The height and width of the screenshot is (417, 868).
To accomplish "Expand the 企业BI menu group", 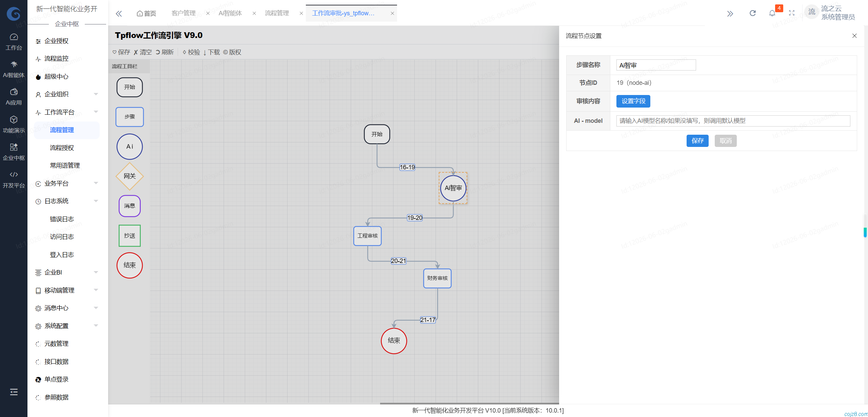I will point(67,272).
